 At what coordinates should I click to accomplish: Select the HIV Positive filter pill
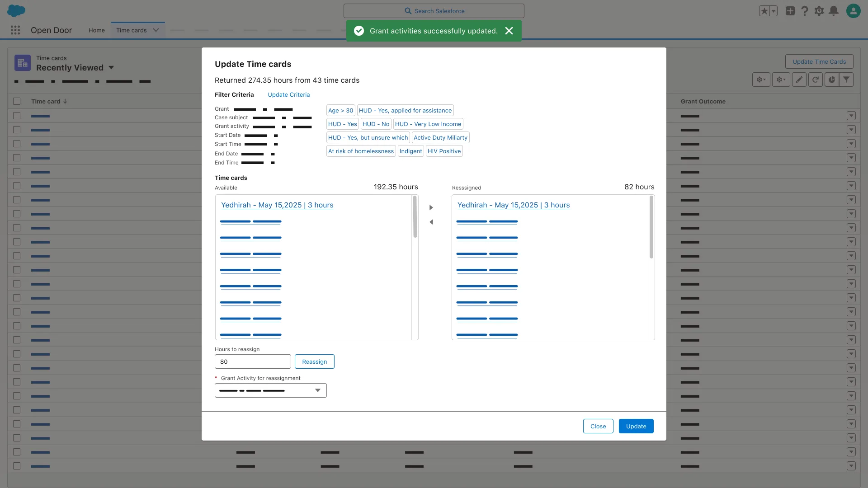click(x=444, y=151)
